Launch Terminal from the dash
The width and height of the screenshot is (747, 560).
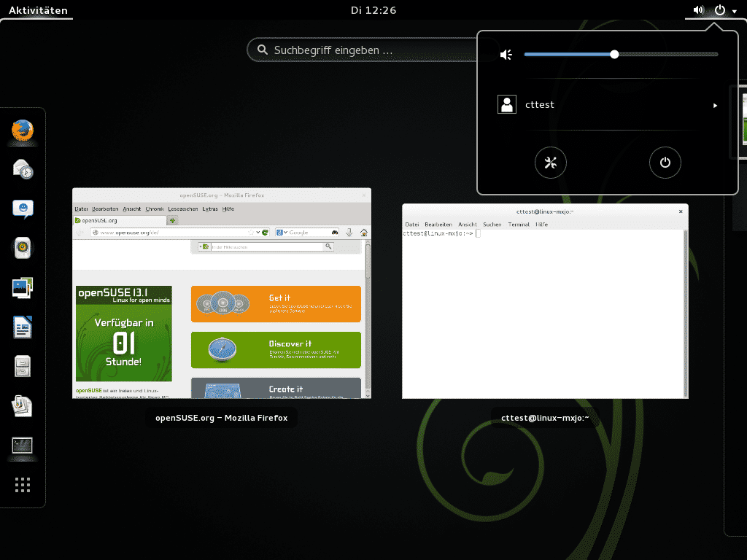[x=23, y=446]
